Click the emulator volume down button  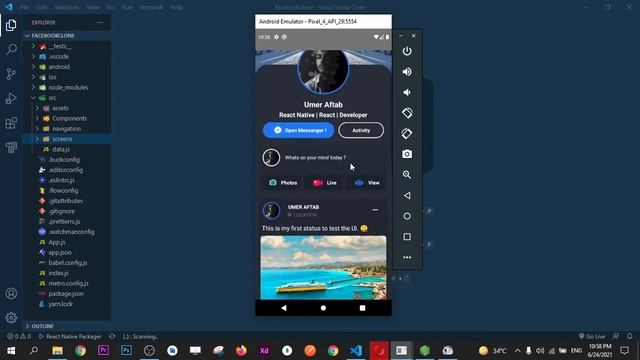pos(407,92)
